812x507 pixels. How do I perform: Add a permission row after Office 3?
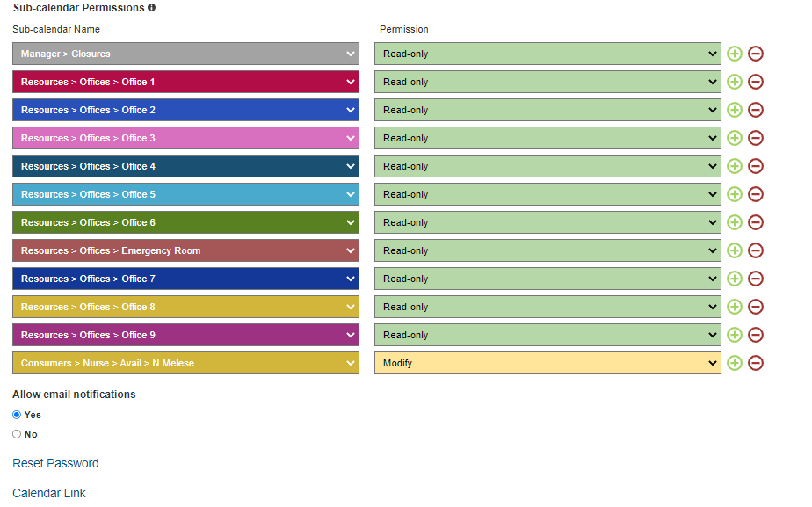735,138
